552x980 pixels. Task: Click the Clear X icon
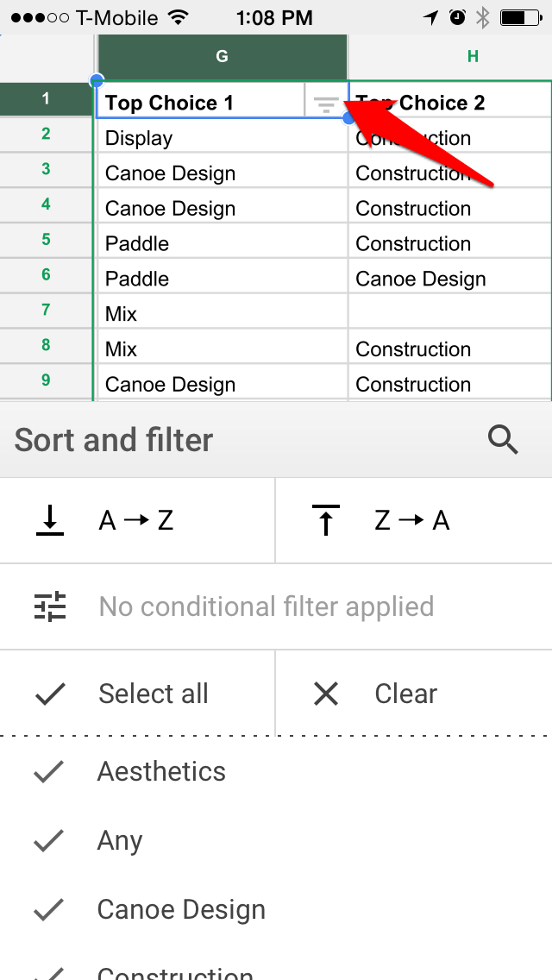pyautogui.click(x=325, y=693)
